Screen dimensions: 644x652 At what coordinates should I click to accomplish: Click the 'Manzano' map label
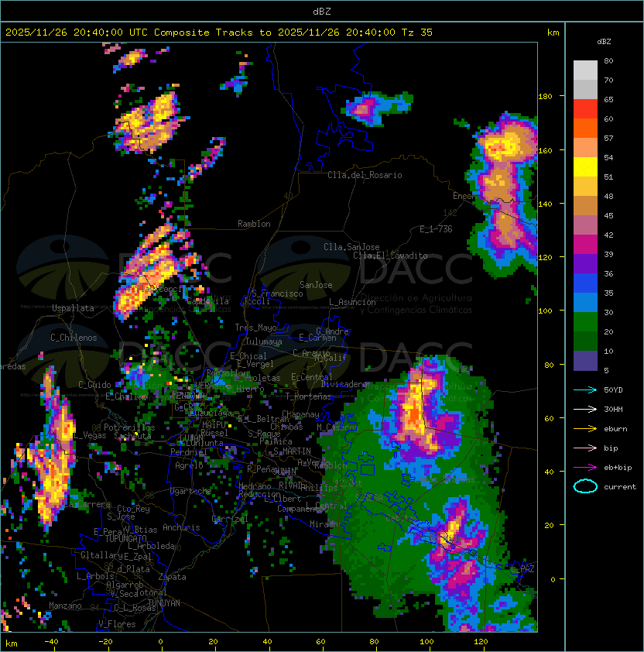pos(65,606)
